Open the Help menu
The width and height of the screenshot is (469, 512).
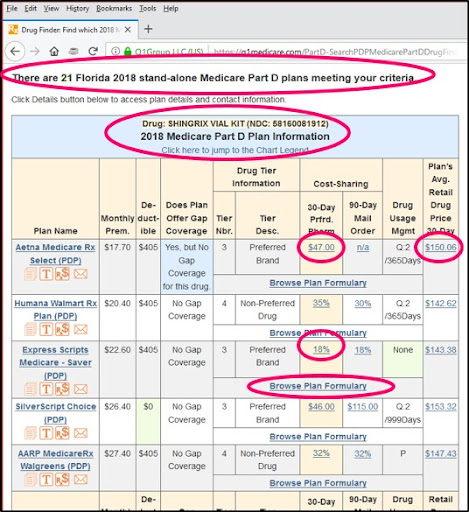tap(171, 8)
